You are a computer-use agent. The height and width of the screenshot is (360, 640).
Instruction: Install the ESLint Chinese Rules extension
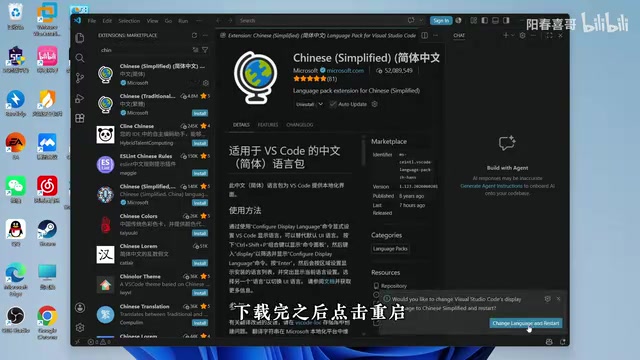[x=200, y=173]
